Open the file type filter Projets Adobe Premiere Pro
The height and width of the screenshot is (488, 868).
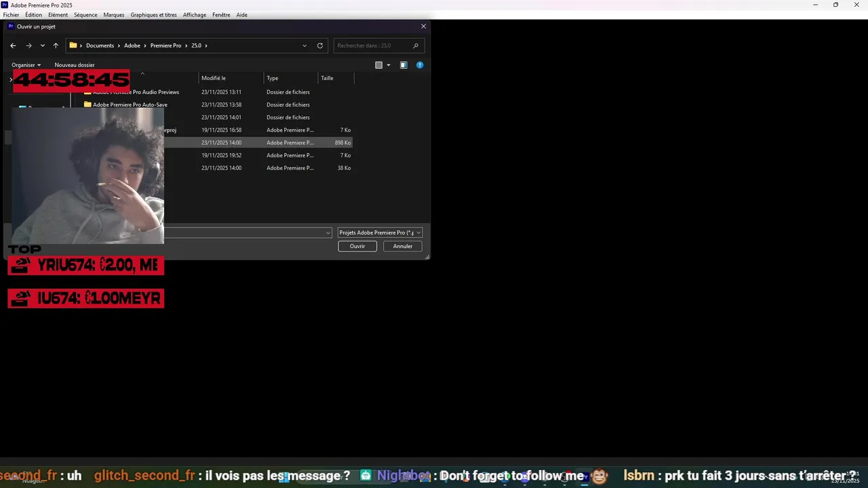point(380,232)
